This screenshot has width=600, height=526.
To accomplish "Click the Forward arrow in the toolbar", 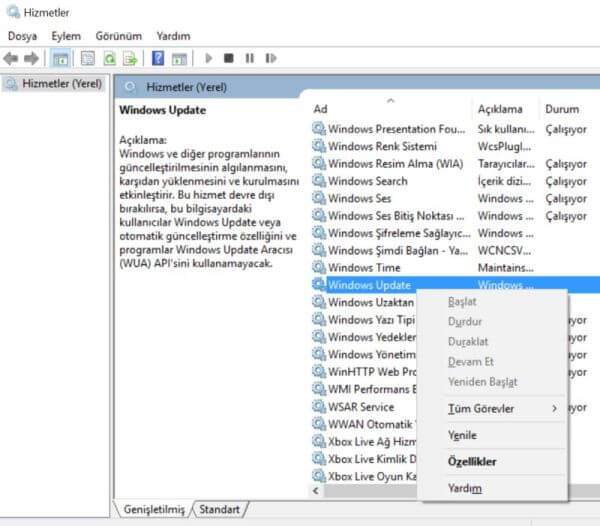I will pos(32,59).
